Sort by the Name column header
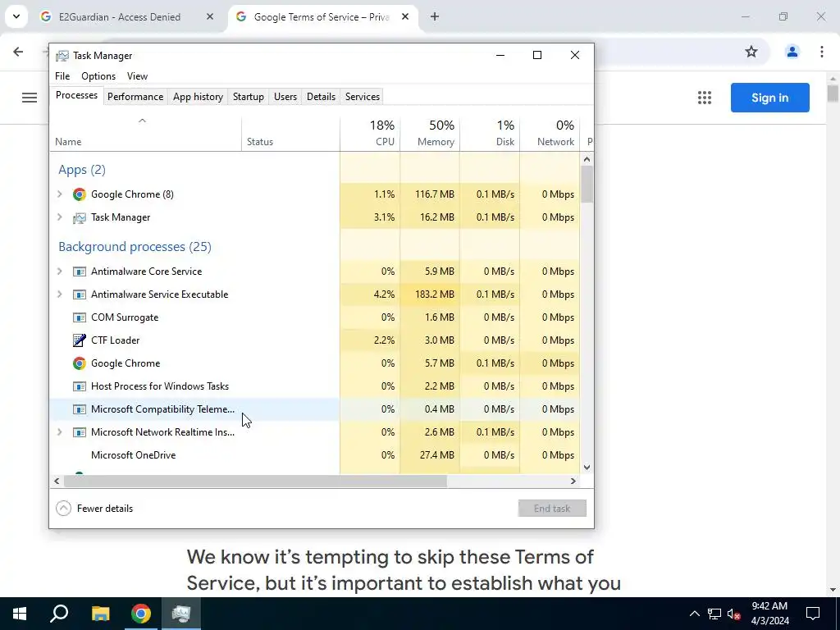840x630 pixels. (x=146, y=133)
